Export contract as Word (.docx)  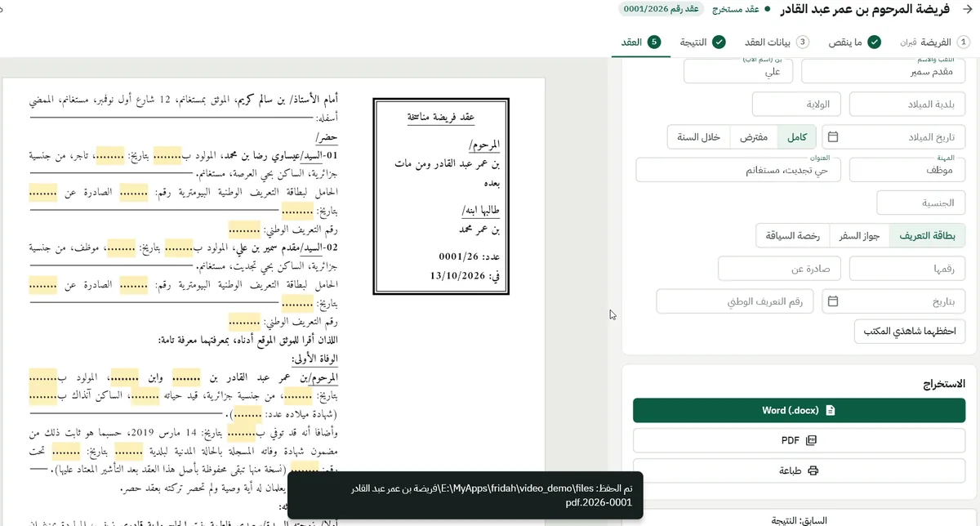799,410
